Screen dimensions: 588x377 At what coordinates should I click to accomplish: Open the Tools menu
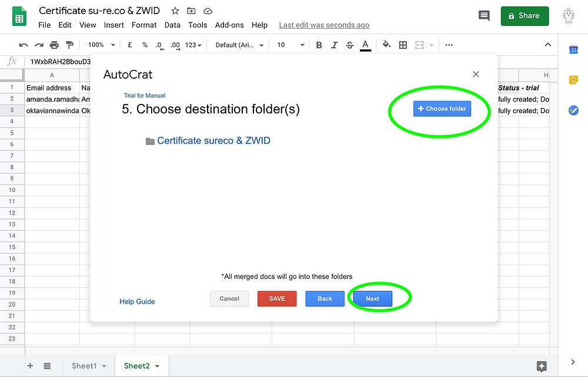coord(198,25)
